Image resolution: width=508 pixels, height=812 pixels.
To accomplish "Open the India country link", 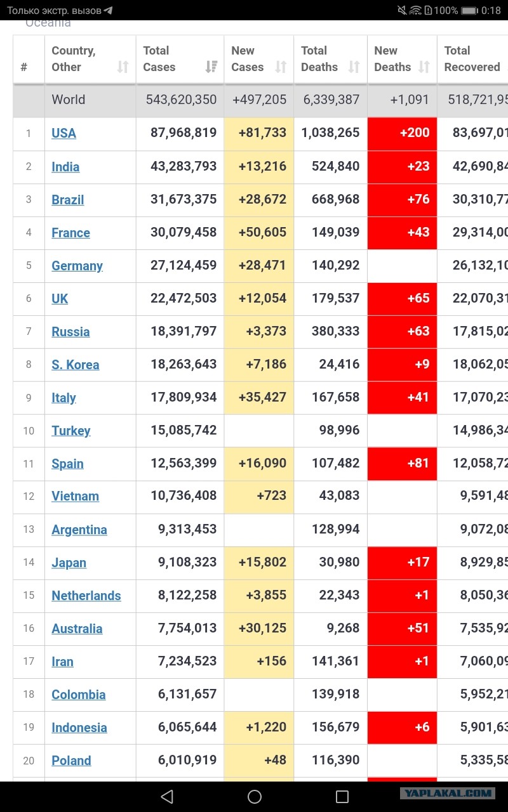I will coord(65,167).
